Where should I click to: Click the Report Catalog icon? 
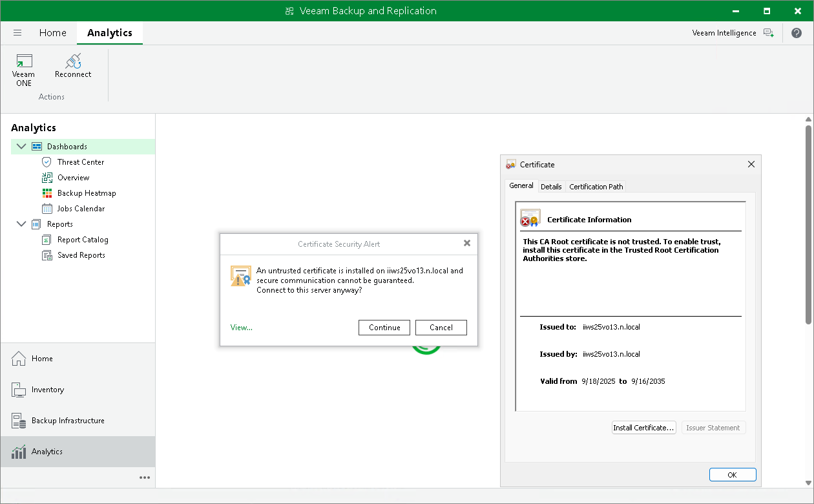(x=47, y=240)
